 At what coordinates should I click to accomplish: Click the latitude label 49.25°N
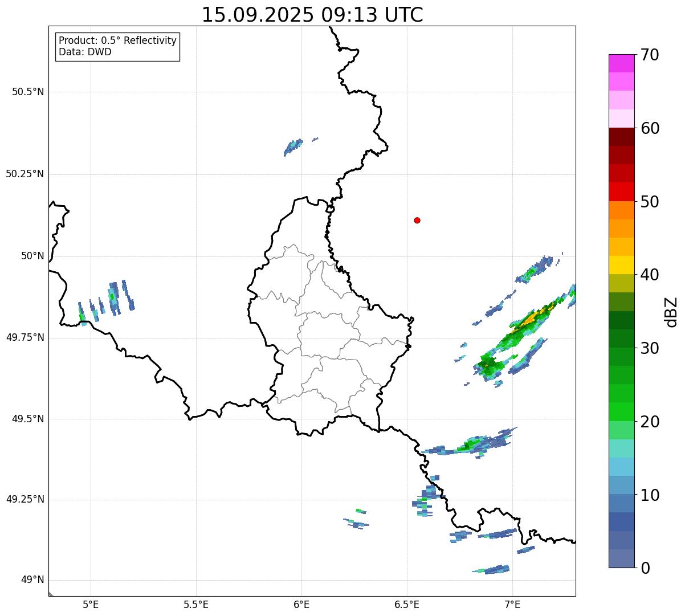pos(25,499)
